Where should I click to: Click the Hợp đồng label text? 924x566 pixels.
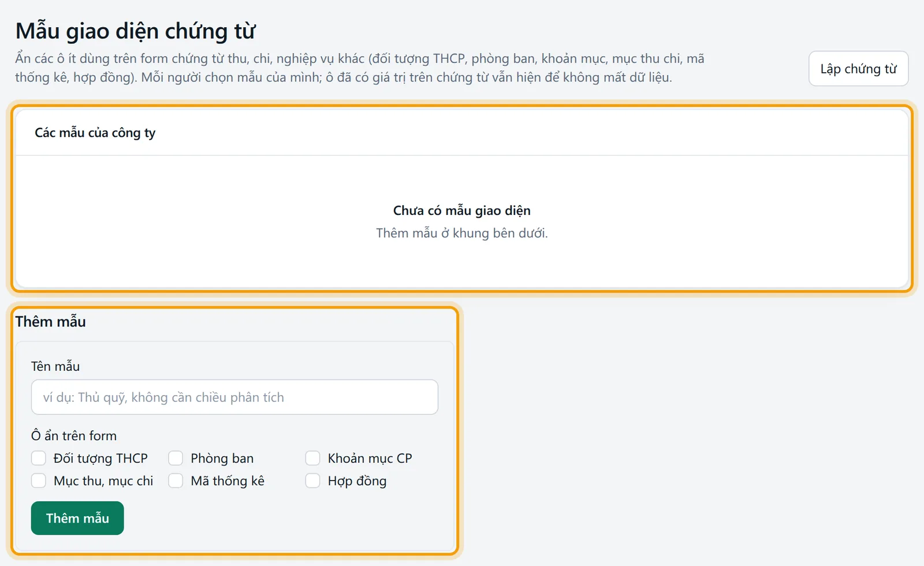357,481
